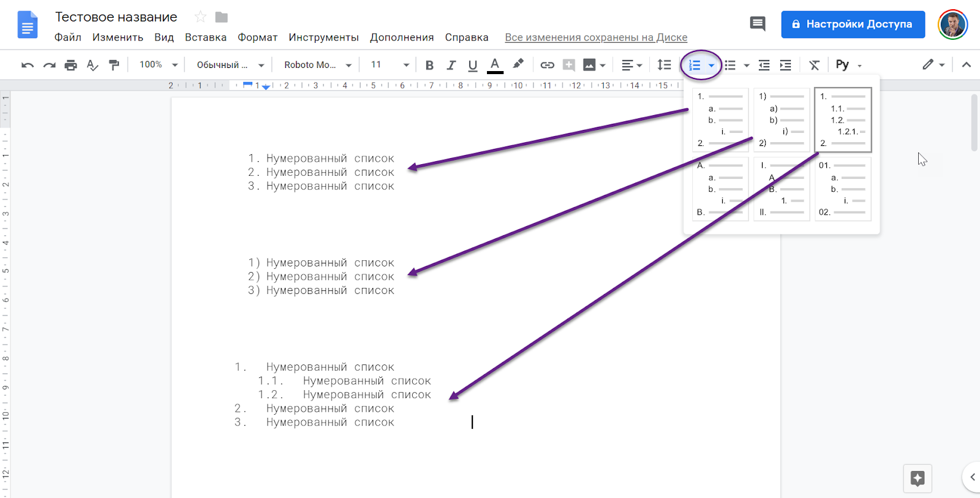Click Все изменения сохранены на Диске link
Screen dimensions: 980x498
point(596,37)
